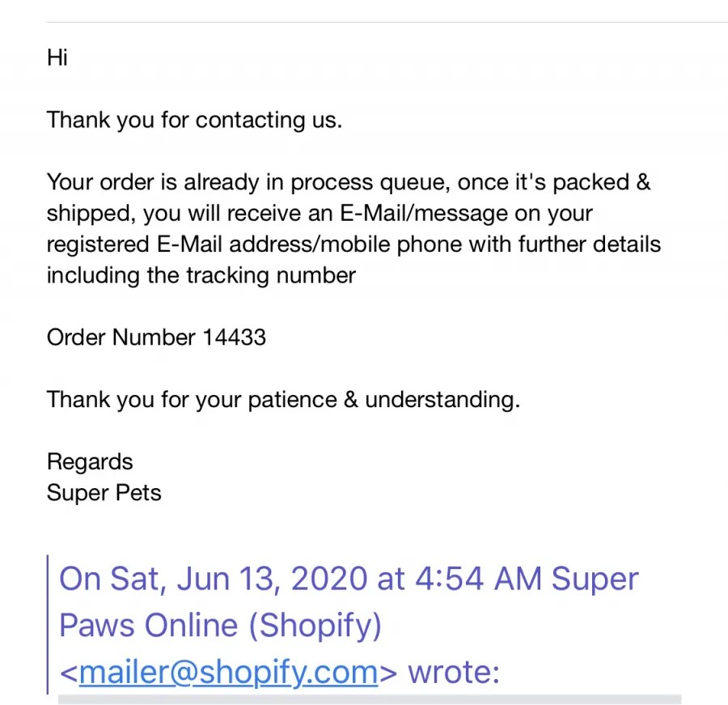Click "Thank you for your patience & understanding."
This screenshot has width=728, height=705.
click(x=283, y=399)
